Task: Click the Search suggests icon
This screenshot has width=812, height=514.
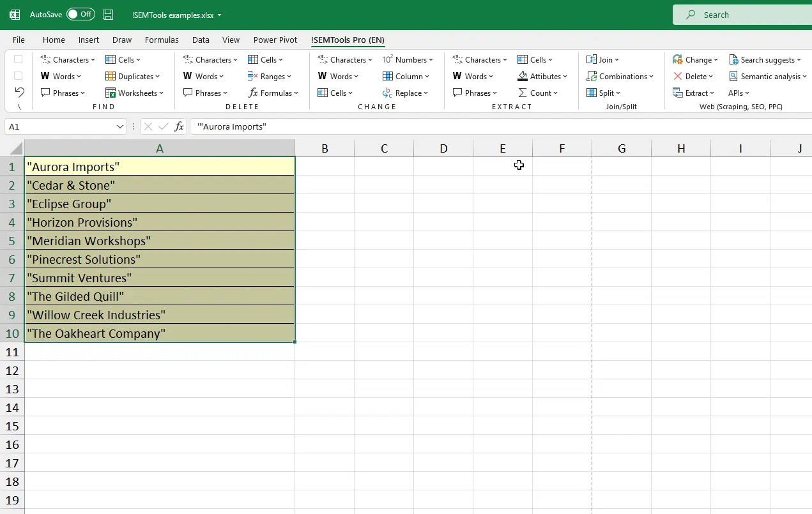Action: coord(733,59)
